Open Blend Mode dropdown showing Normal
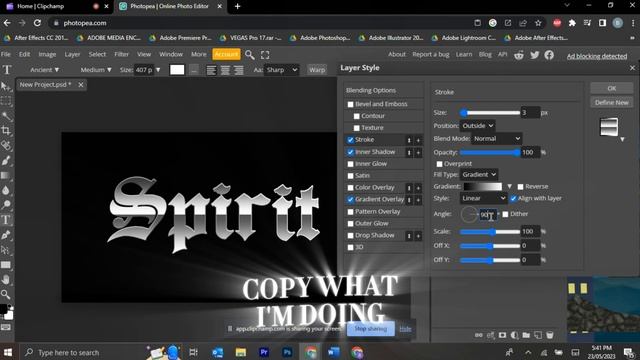The image size is (640, 360). (x=497, y=139)
